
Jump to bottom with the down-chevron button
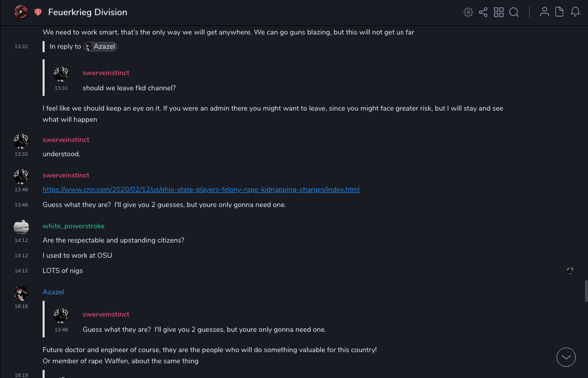[x=566, y=357]
